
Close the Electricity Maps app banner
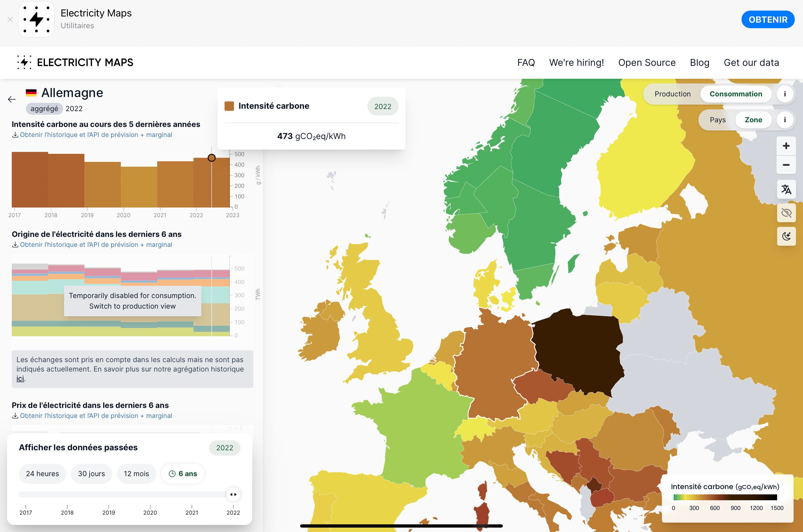10,20
